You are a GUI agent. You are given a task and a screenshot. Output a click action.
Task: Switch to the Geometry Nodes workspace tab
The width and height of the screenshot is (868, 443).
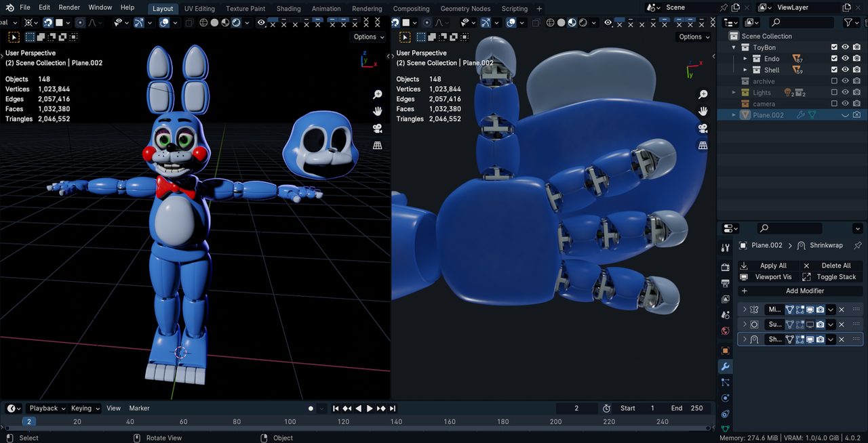[465, 9]
